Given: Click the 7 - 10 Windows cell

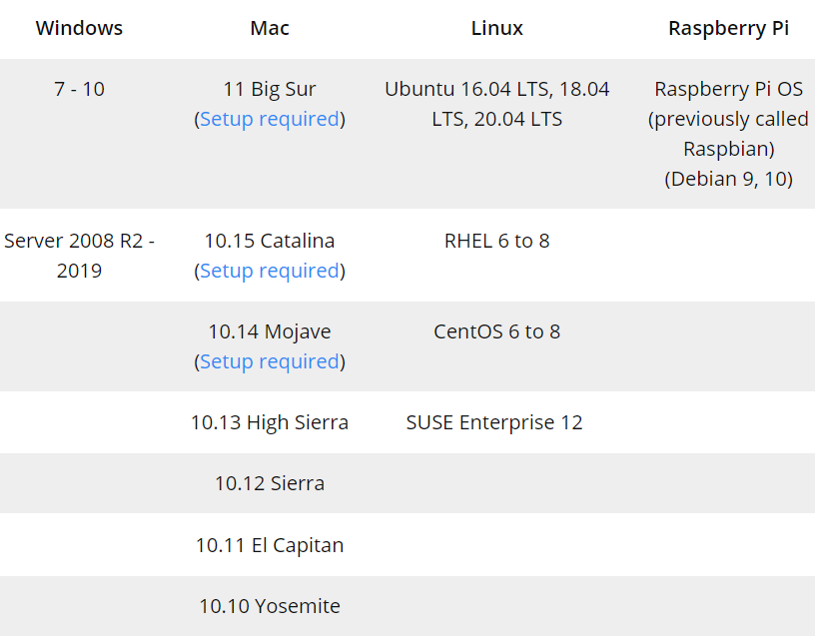Looking at the screenshot, I should click(79, 89).
